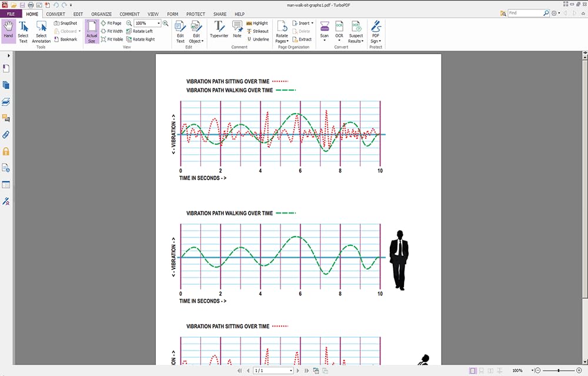Open the zoom percentage dropdown in ribbon
This screenshot has width=588, height=376.
click(158, 23)
